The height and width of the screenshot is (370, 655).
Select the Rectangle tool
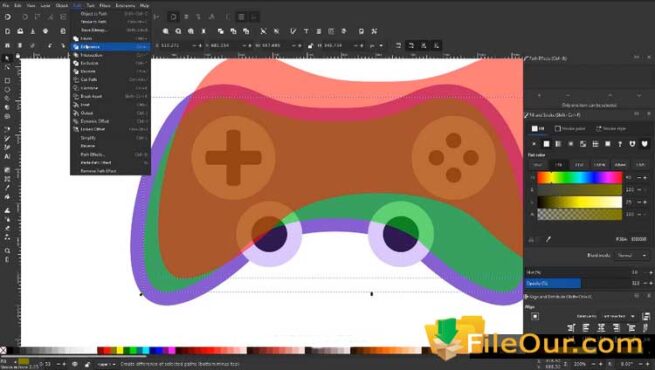[x=7, y=81]
